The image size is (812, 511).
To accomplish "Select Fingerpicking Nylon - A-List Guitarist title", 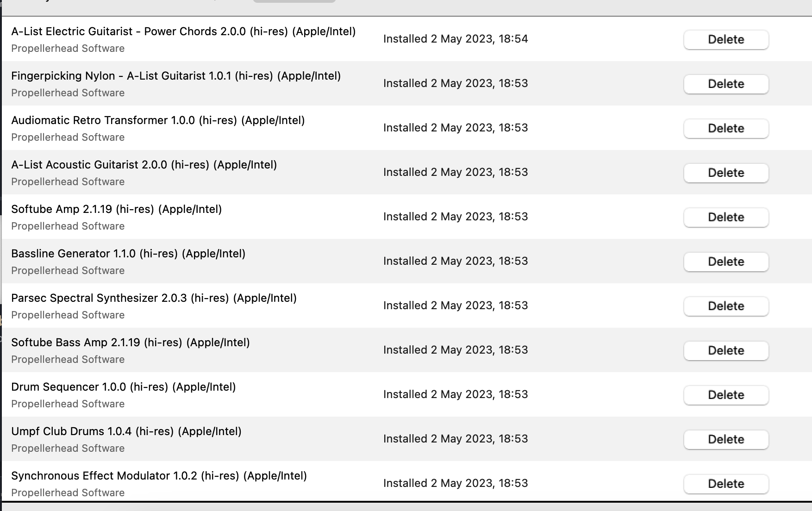I will [x=176, y=76].
